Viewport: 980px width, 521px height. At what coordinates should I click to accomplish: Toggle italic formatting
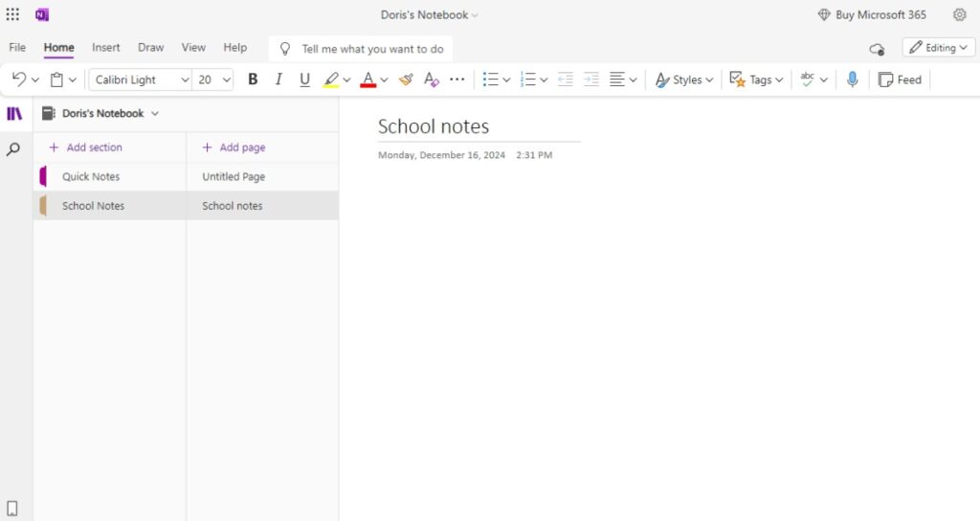[278, 79]
